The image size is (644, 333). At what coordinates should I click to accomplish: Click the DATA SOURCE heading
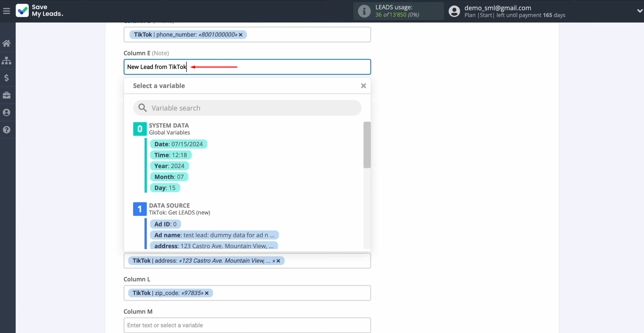tap(169, 205)
